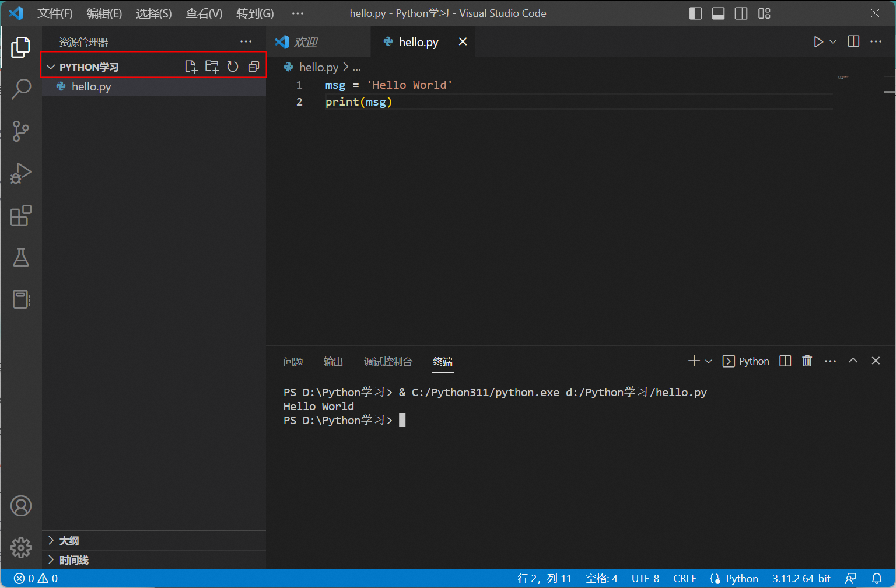Open hello.py in explorer tree
The image size is (896, 588).
pyautogui.click(x=154, y=86)
